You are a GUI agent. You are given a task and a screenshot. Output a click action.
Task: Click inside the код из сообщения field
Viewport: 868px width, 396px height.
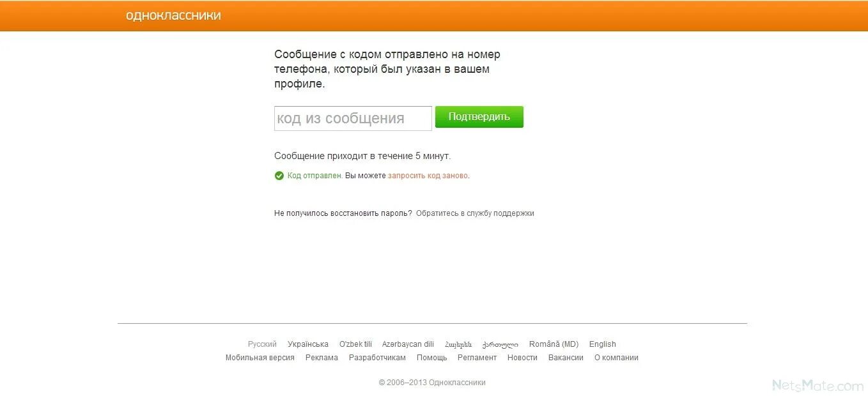[x=353, y=118]
